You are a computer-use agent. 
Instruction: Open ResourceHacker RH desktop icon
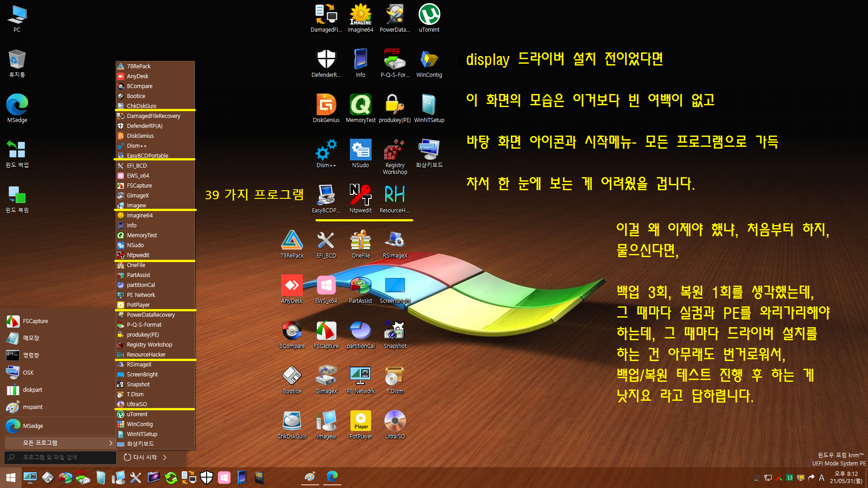(x=395, y=199)
